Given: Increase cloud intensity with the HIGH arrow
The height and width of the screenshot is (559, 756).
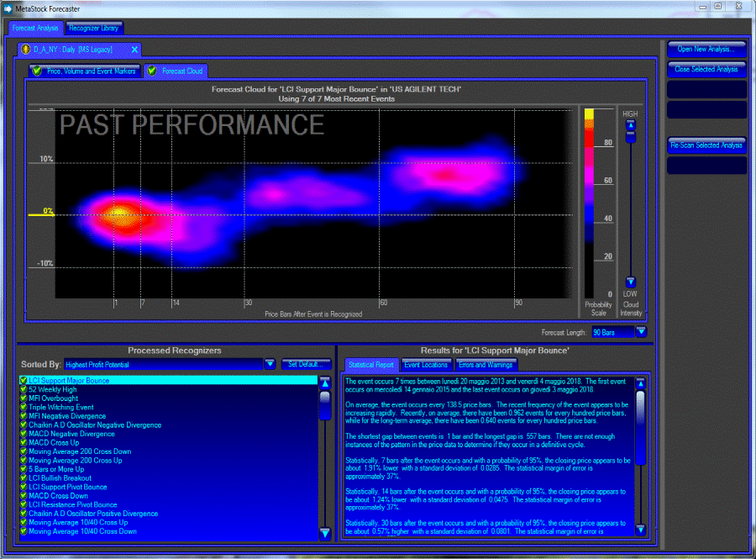Looking at the screenshot, I should [630, 125].
